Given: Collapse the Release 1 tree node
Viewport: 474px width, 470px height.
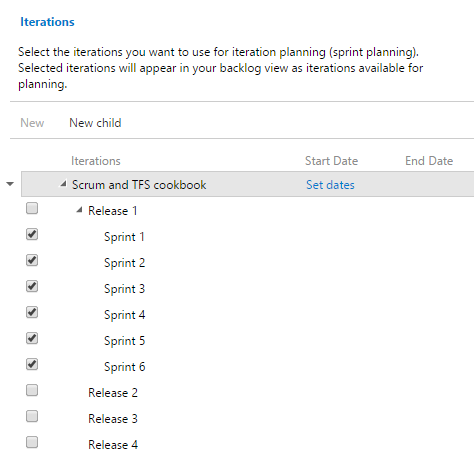Looking at the screenshot, I should (x=79, y=210).
